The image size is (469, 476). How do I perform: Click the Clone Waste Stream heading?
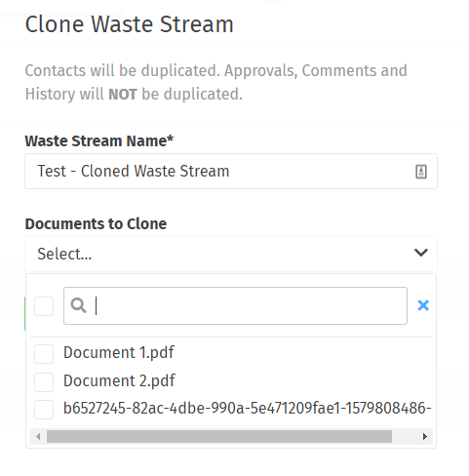tap(130, 24)
